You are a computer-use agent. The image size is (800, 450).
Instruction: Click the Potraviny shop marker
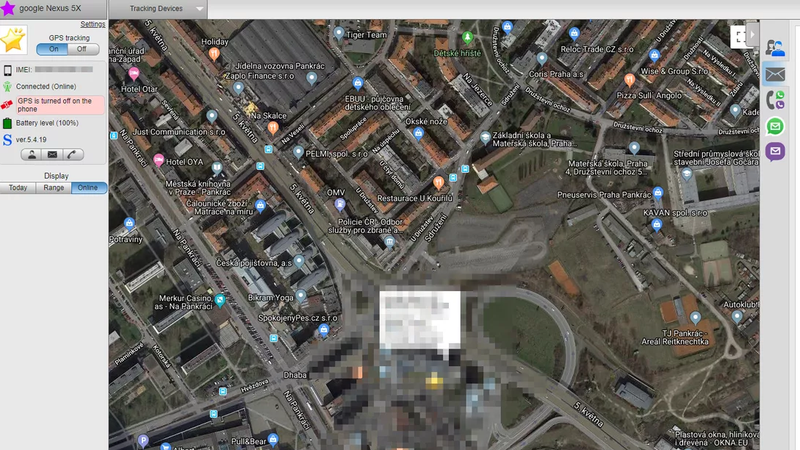click(x=129, y=224)
